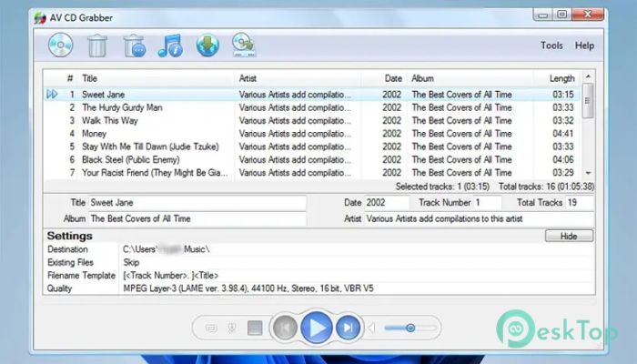This screenshot has height=364, width=637.
Task: Click the playing indicator arrows on track 1
Action: point(52,95)
